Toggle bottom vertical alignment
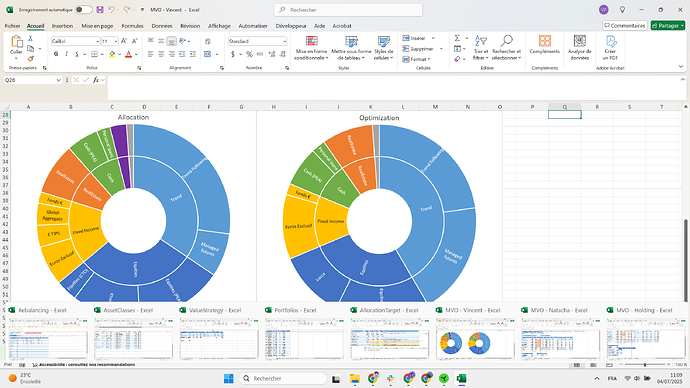 point(172,41)
